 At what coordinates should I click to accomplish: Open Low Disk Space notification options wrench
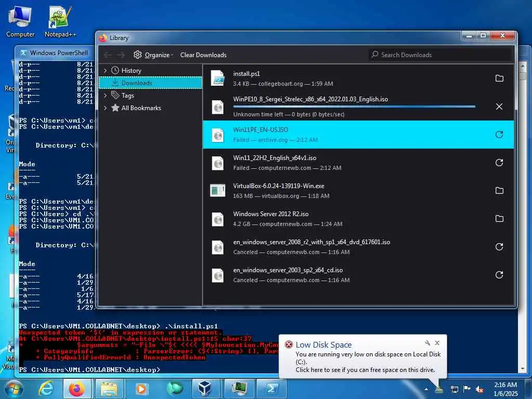point(428,343)
